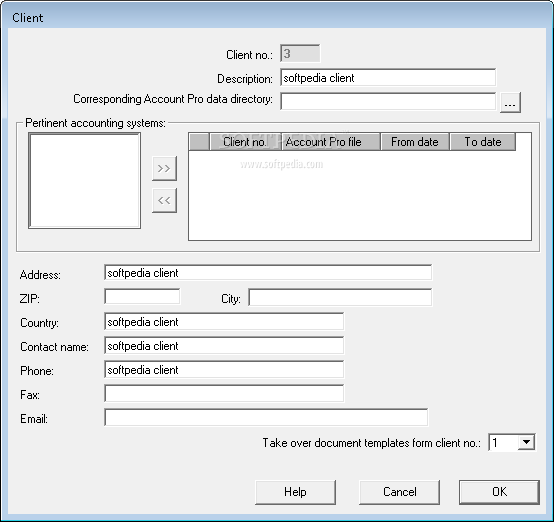Click the Email input field

(266, 417)
